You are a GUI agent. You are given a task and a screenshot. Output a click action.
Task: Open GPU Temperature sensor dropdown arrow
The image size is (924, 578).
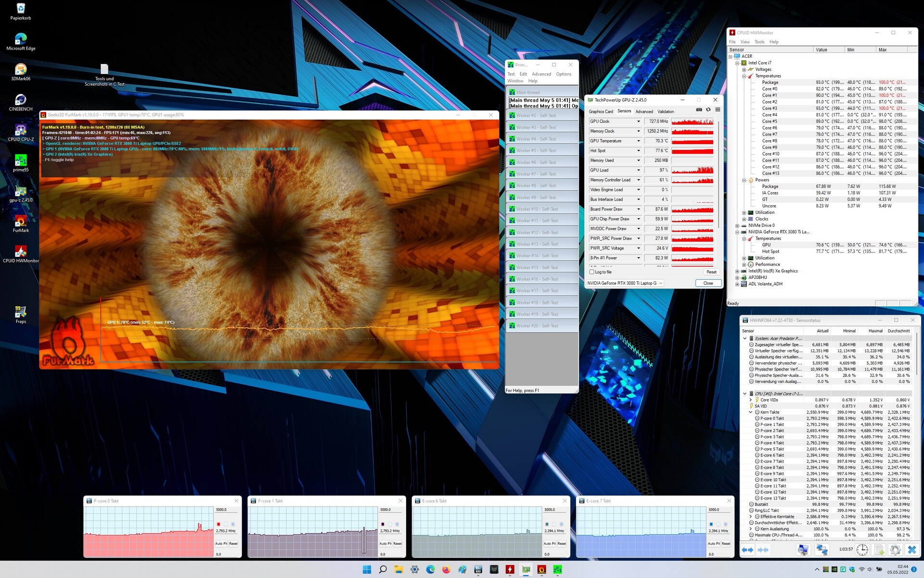(639, 141)
